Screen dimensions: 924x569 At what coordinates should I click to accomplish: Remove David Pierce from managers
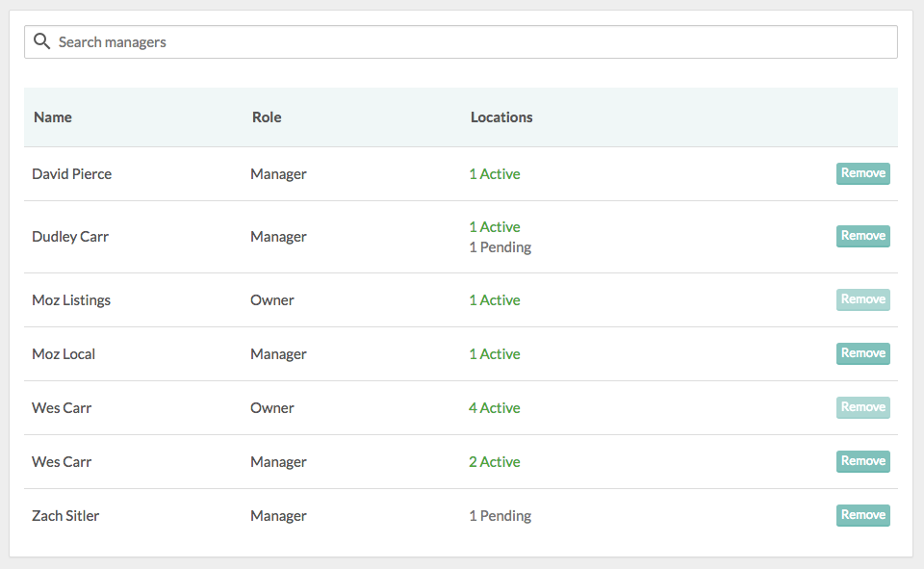[x=862, y=173]
